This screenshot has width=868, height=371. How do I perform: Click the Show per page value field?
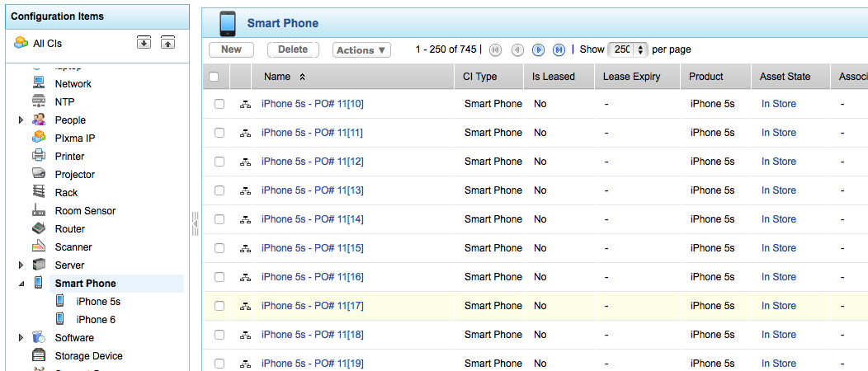[x=621, y=49]
